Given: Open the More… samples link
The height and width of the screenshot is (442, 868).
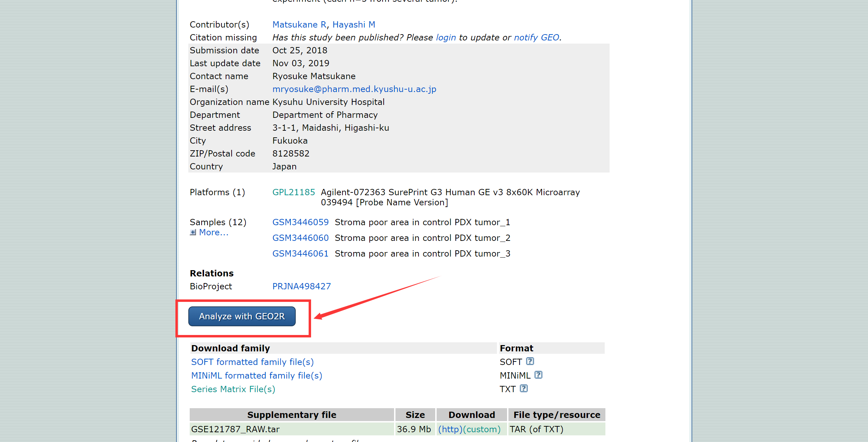Looking at the screenshot, I should point(214,232).
